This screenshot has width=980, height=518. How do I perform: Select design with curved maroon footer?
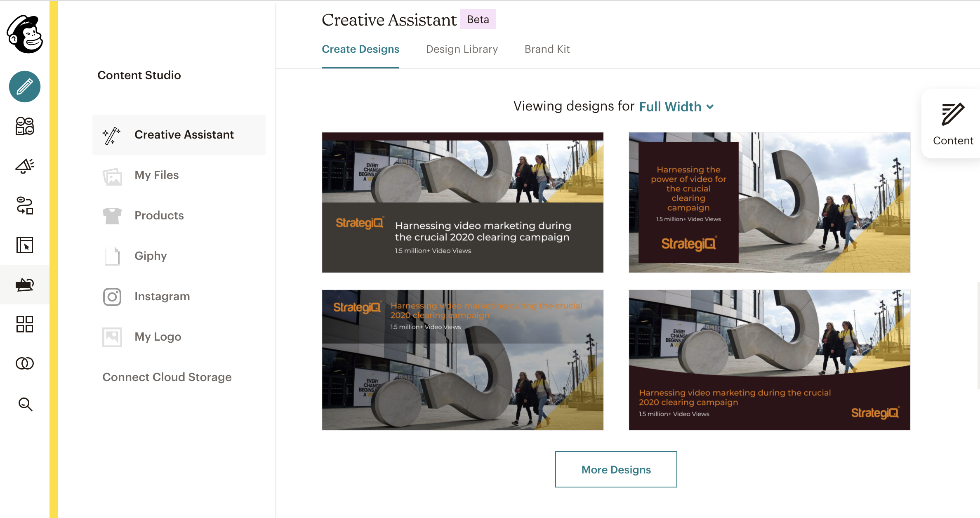(770, 360)
